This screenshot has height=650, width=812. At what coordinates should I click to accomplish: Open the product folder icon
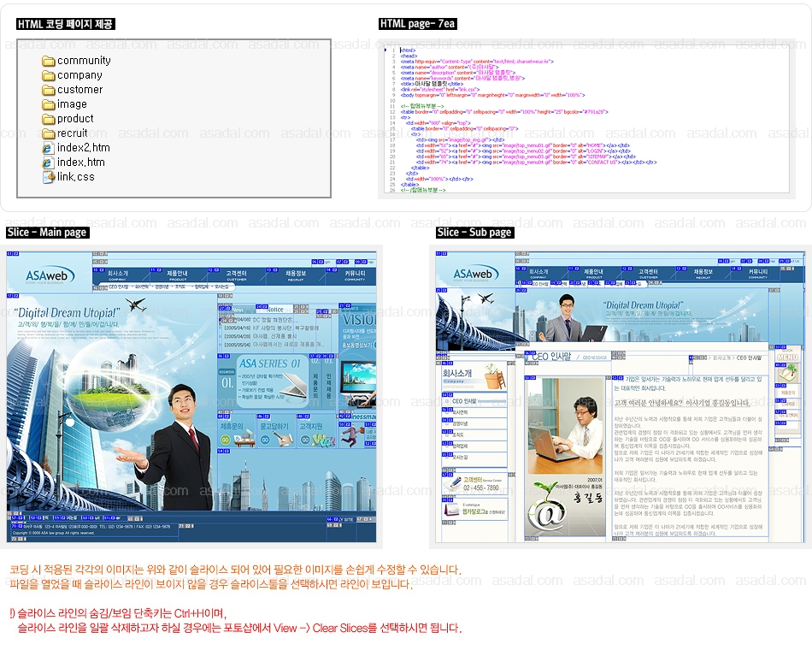click(x=49, y=119)
